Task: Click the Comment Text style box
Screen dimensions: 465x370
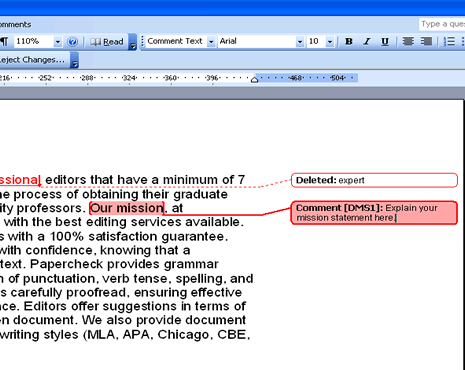Action: point(176,41)
